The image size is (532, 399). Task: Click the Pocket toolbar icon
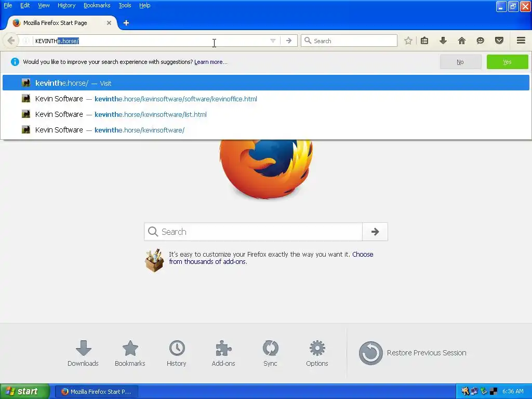coord(499,41)
